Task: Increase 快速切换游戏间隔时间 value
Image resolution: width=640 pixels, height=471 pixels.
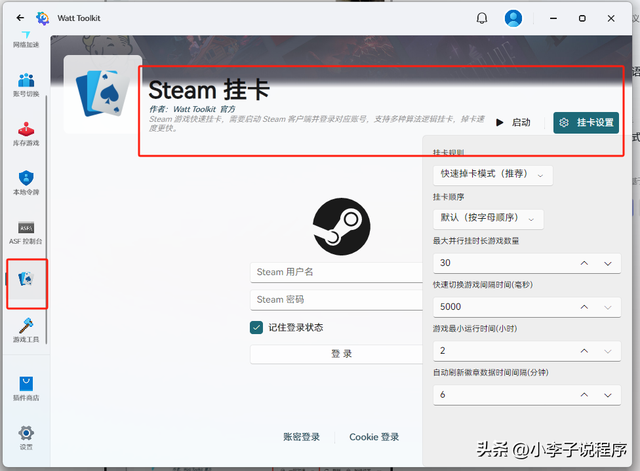Action: 584,307
